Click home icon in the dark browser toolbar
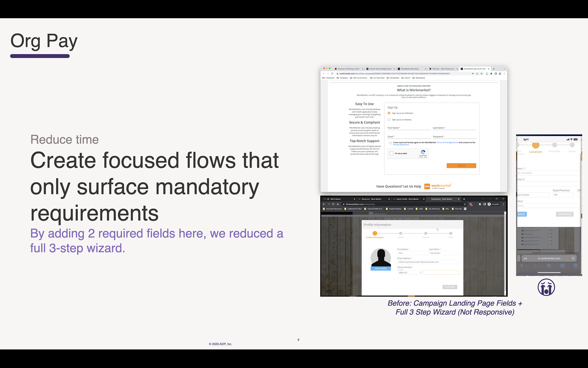588x368 pixels. [x=338, y=204]
